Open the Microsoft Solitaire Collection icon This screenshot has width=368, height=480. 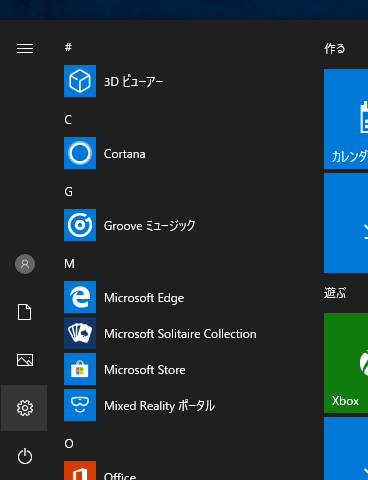(x=80, y=333)
